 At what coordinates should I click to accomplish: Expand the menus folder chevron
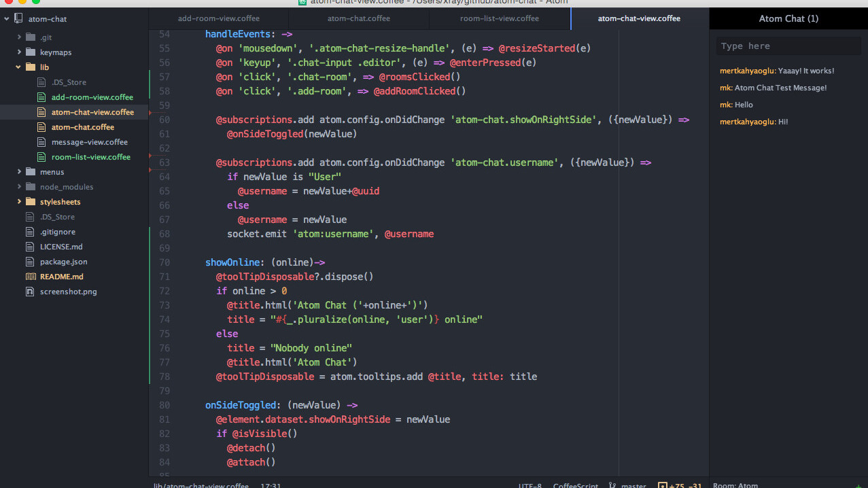(19, 172)
